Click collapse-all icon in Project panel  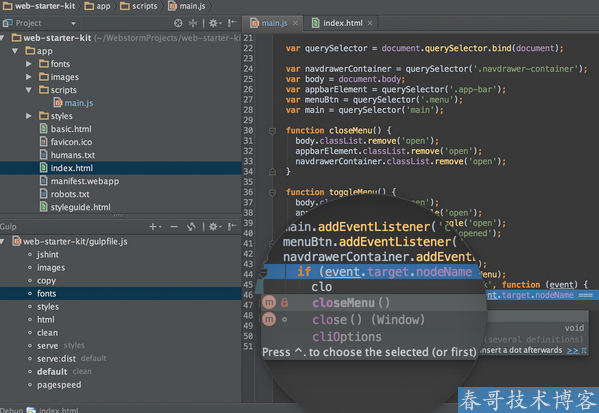(x=193, y=23)
